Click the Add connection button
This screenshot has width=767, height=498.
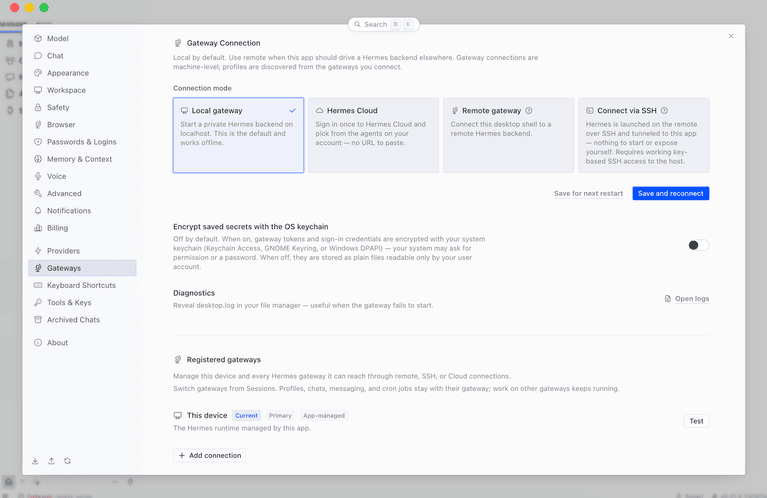[x=209, y=455]
